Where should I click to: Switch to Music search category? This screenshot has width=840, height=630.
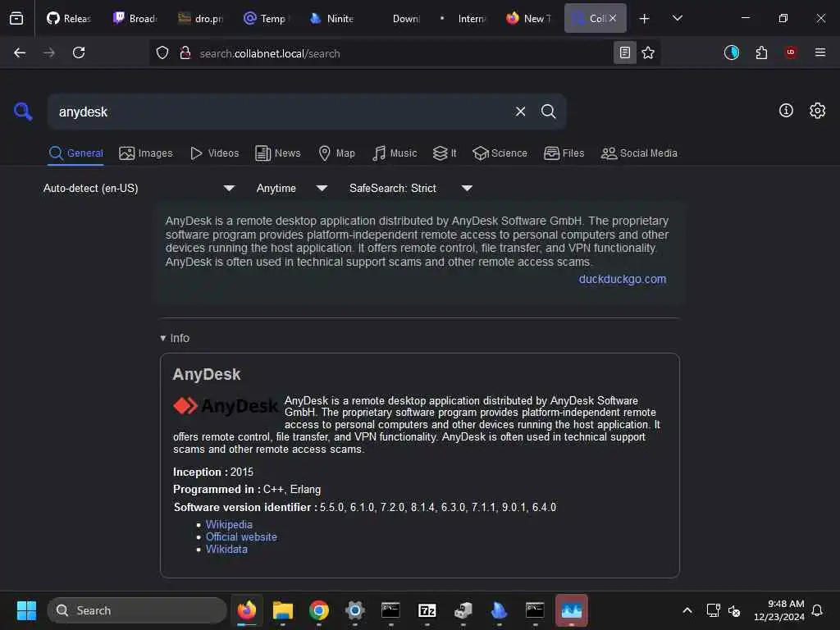point(395,153)
